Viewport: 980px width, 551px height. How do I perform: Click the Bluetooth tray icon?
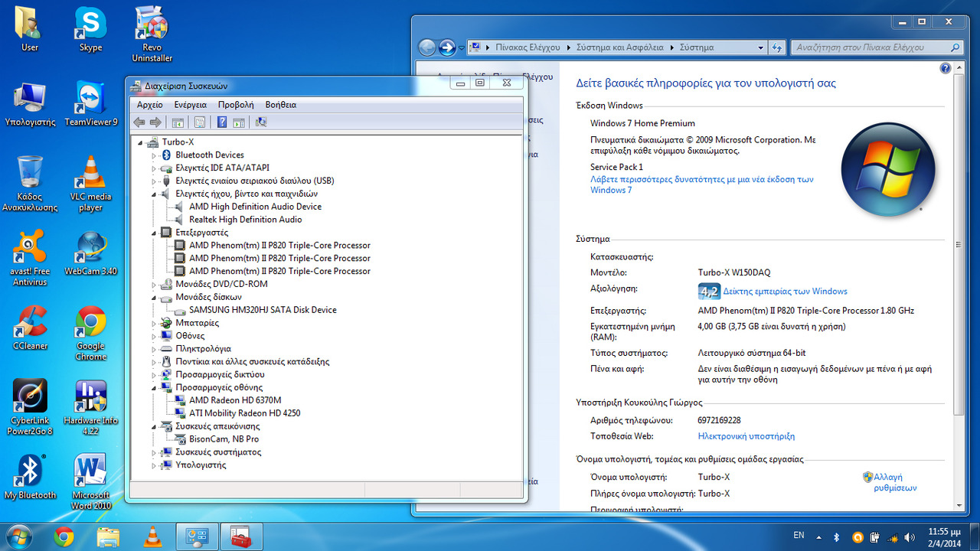coord(837,537)
